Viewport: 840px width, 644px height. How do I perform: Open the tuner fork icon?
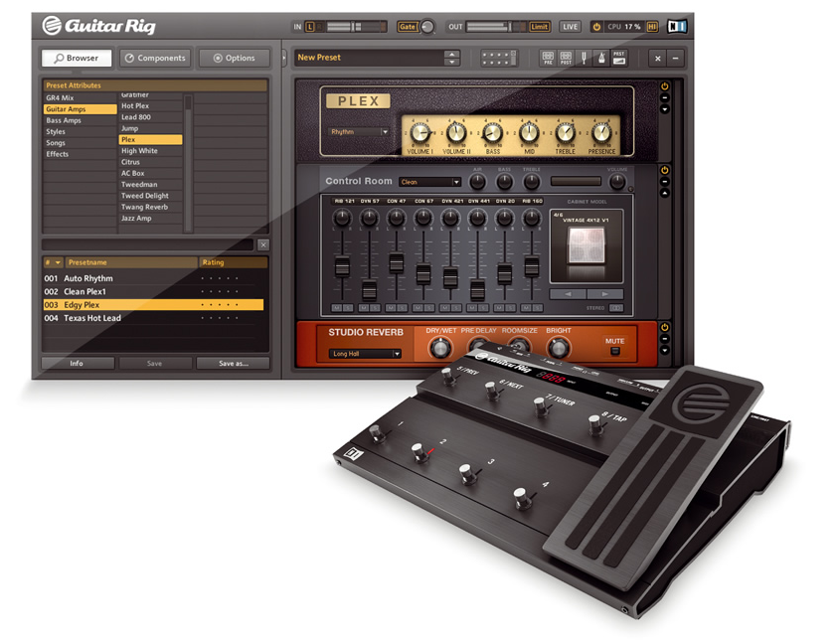point(584,58)
